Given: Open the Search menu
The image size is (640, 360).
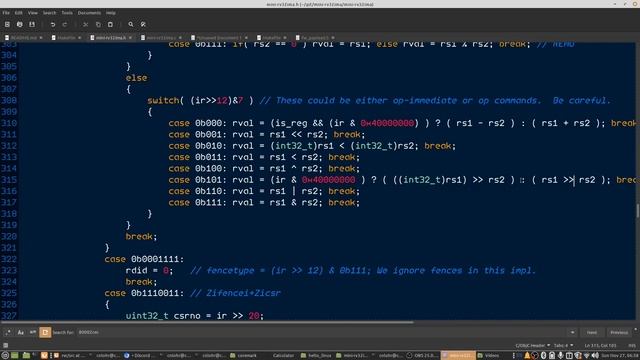Looking at the screenshot, I should coord(49,13).
